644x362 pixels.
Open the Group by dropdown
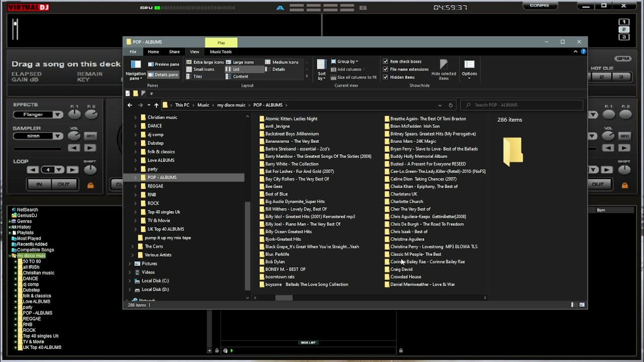(x=345, y=61)
